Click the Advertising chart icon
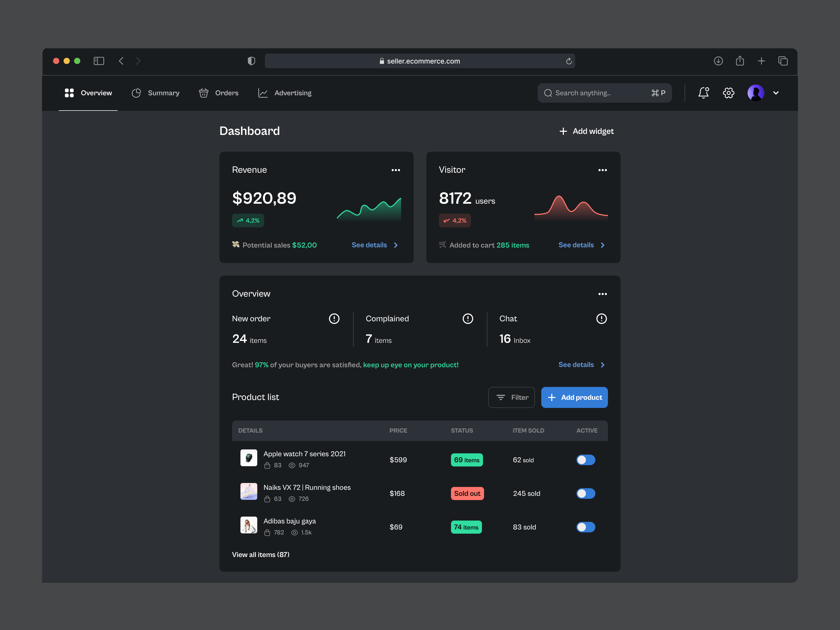The width and height of the screenshot is (840, 630). click(x=263, y=93)
